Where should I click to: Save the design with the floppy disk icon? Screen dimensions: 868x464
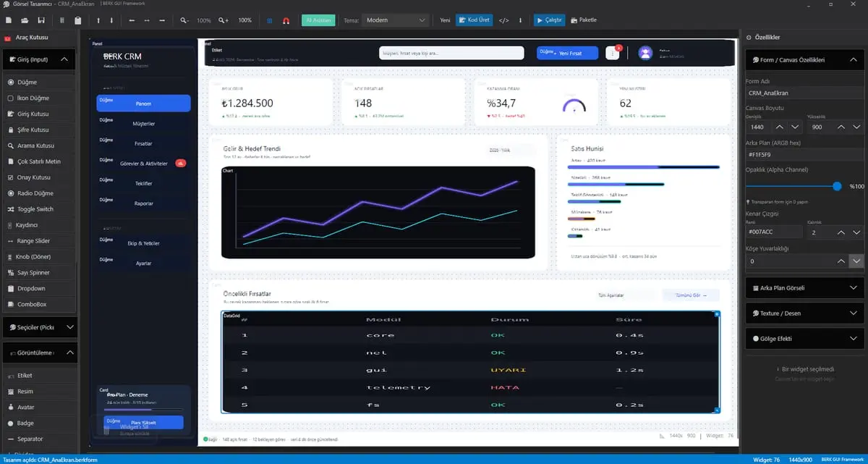pos(41,20)
